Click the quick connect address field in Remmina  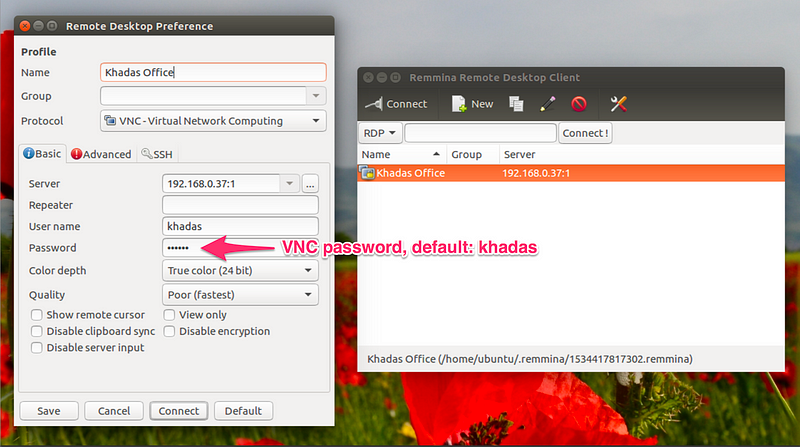point(480,133)
